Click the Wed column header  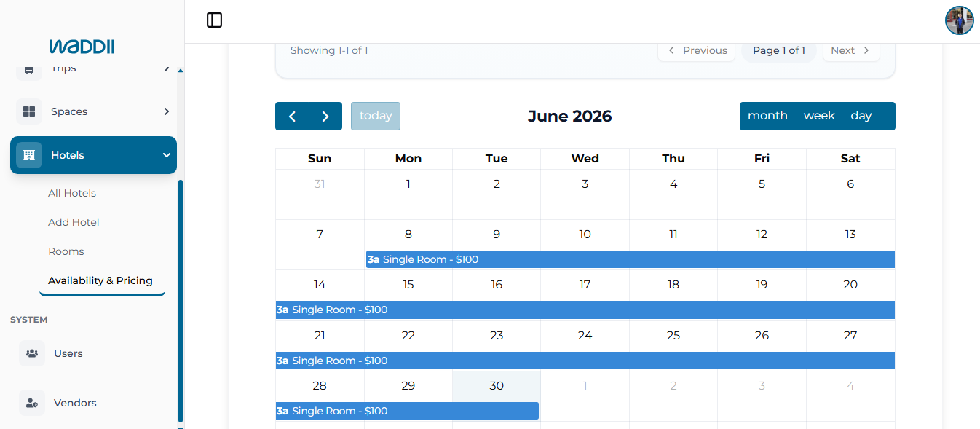(x=585, y=158)
